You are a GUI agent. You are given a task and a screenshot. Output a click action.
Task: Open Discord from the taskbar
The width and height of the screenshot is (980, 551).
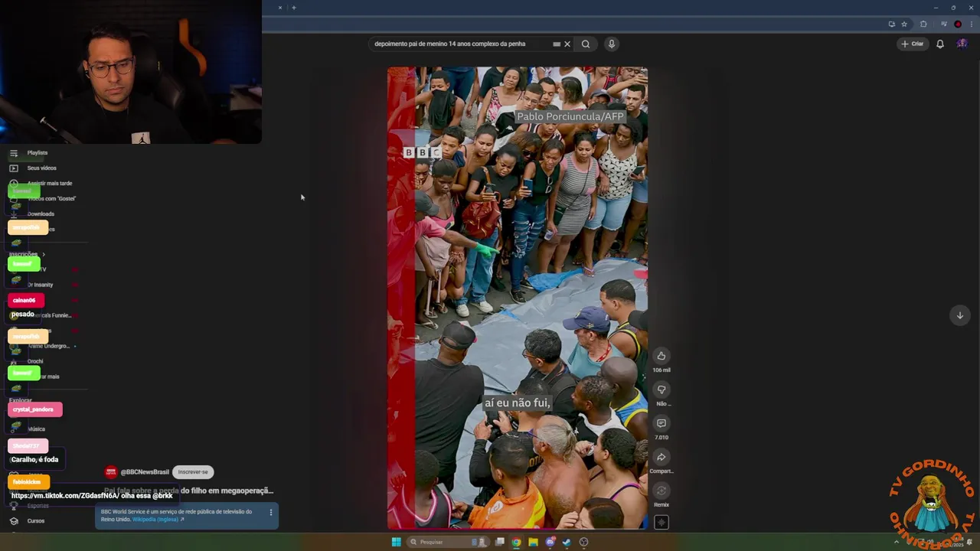[x=550, y=542]
